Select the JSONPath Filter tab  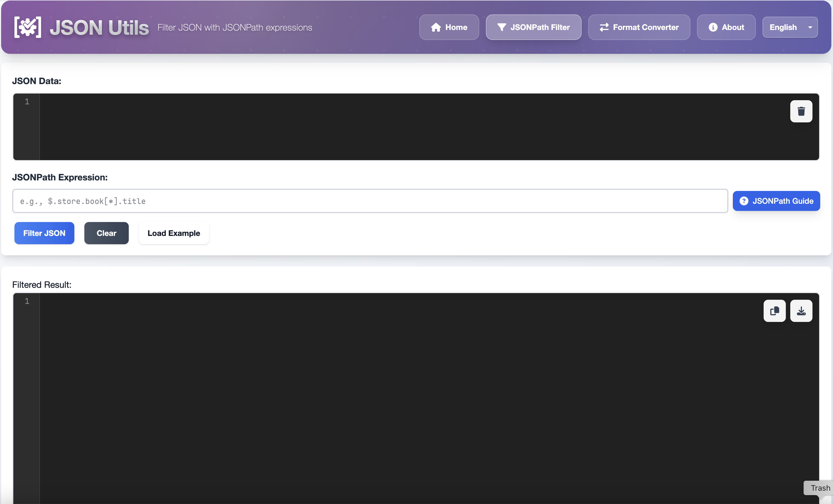534,27
